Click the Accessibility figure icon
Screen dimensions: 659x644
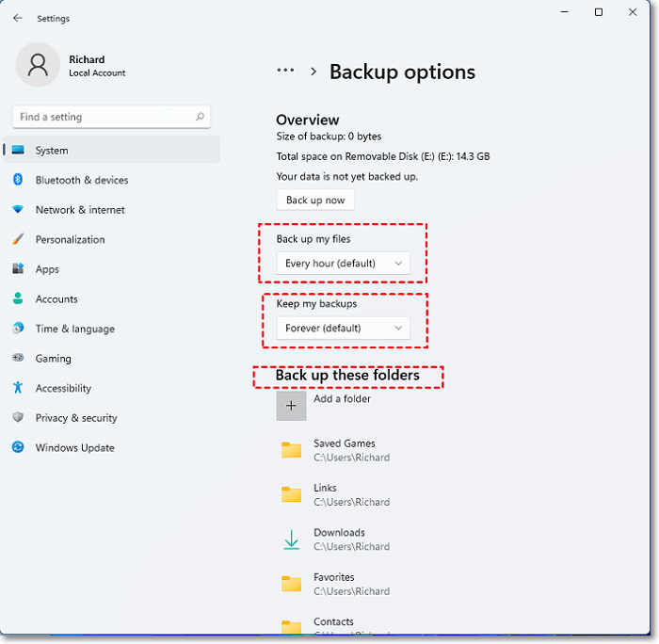tap(18, 388)
